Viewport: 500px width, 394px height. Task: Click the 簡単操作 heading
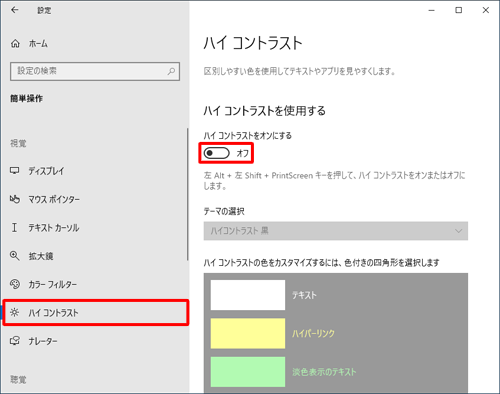click(x=26, y=99)
